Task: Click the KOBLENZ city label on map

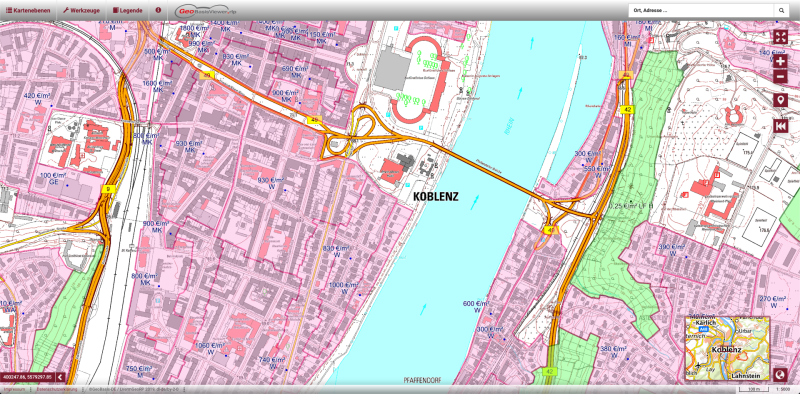Action: [436, 196]
